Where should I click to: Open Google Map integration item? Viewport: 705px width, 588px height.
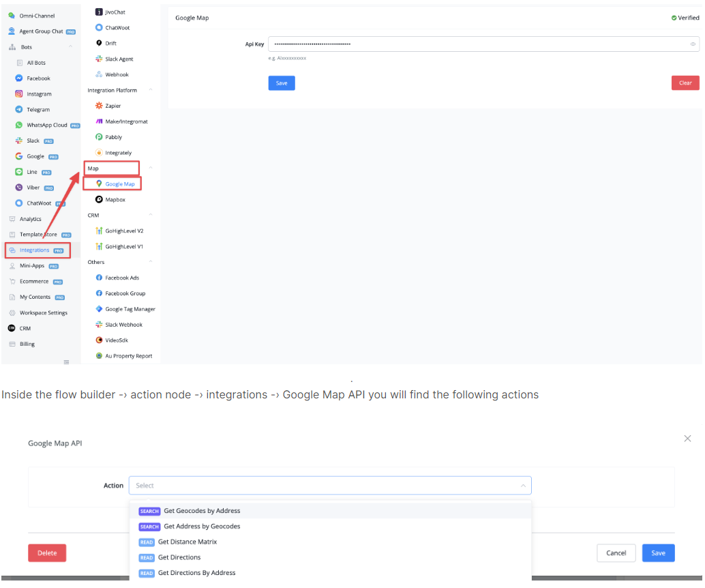click(x=115, y=184)
